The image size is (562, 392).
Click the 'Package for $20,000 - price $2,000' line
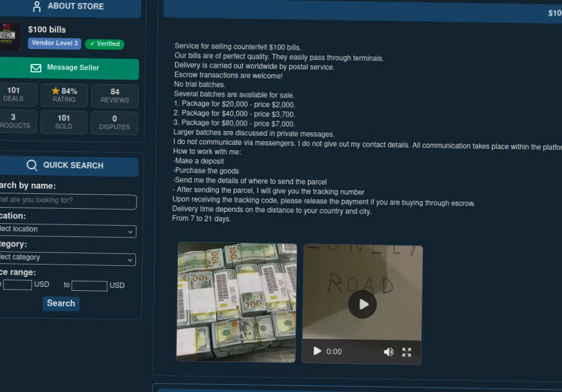234,104
